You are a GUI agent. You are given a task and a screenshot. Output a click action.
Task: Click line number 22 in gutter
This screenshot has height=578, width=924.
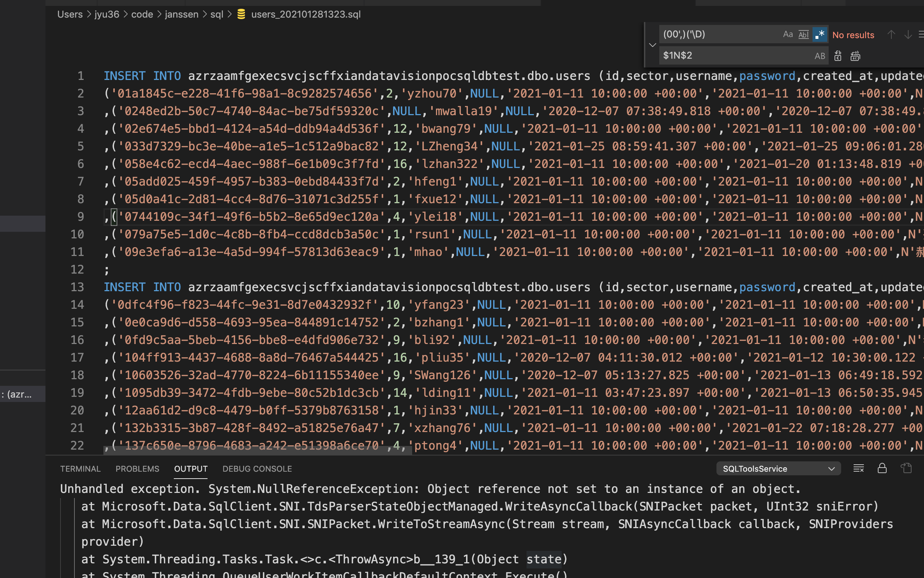point(77,445)
